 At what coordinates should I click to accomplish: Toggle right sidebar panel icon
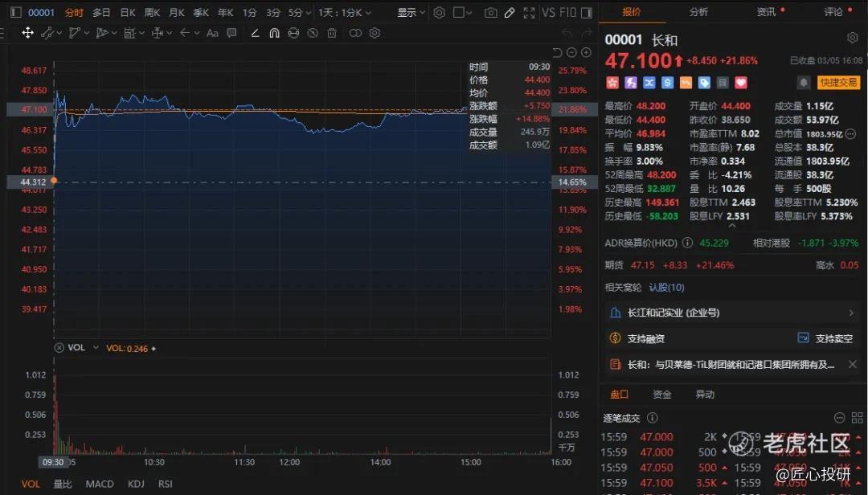coord(587,12)
